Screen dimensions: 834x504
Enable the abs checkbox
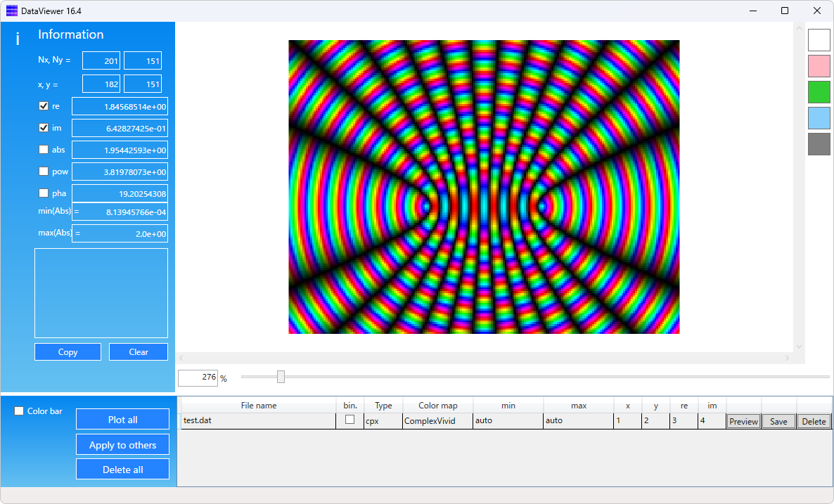[x=44, y=150]
